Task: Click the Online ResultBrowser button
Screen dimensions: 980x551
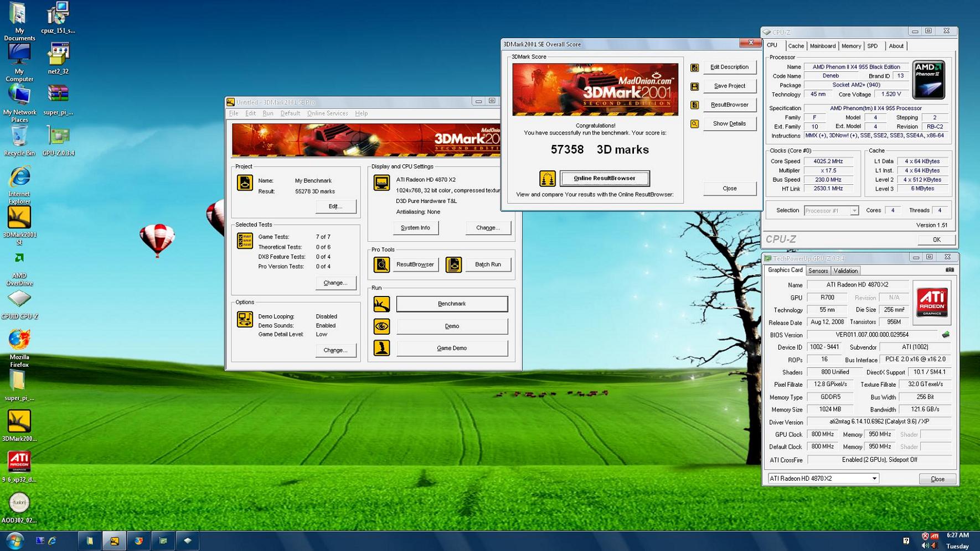Action: (x=605, y=178)
